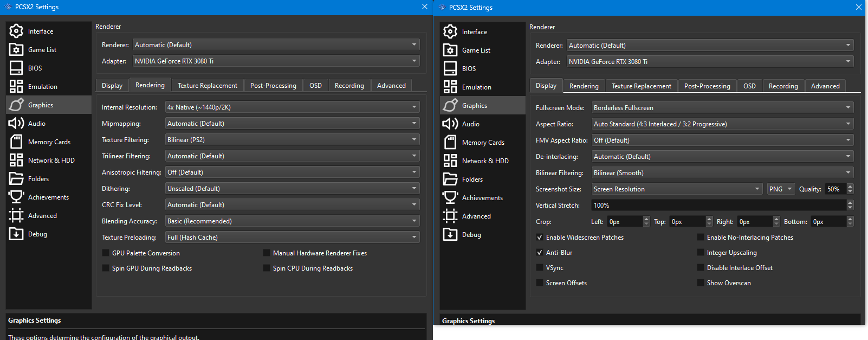Open Post-Processing tab in left window
Screen dimensions: 868x340
[x=273, y=86]
